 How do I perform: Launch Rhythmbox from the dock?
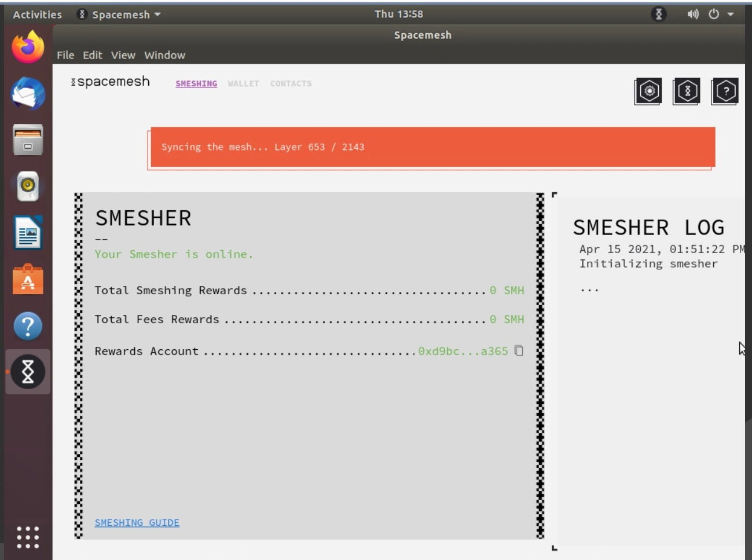pyautogui.click(x=28, y=186)
